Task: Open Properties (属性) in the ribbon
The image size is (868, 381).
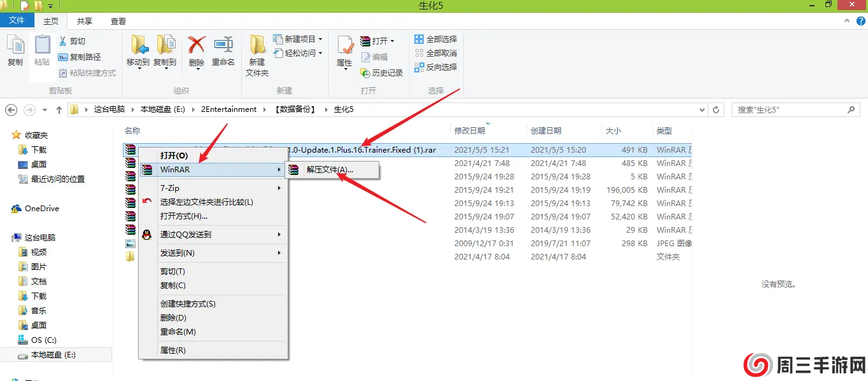Action: 344,47
